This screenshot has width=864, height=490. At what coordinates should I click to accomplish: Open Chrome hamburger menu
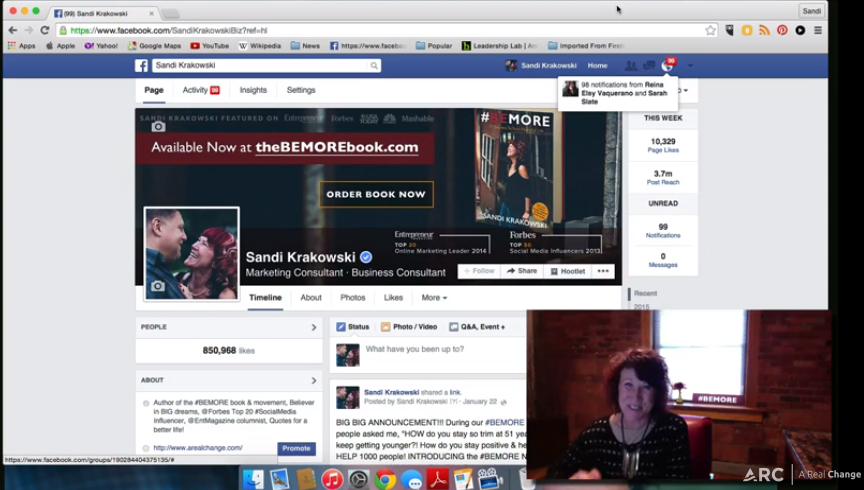point(818,30)
